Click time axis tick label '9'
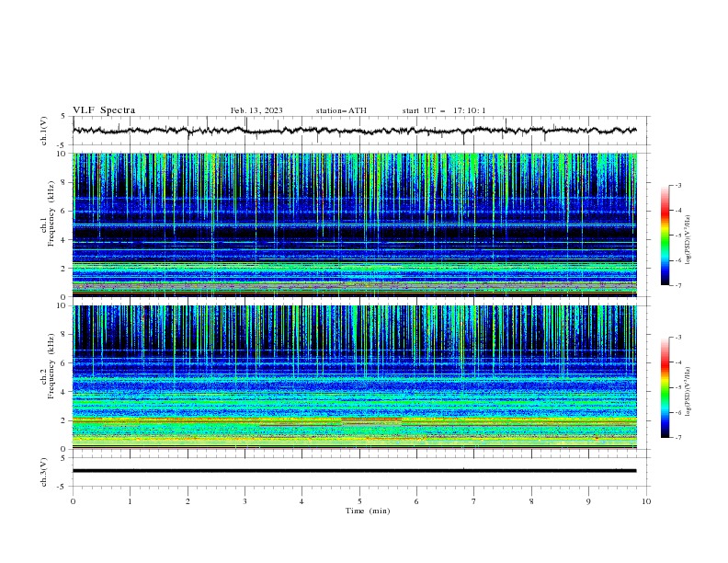The height and width of the screenshot is (563, 728). click(588, 501)
